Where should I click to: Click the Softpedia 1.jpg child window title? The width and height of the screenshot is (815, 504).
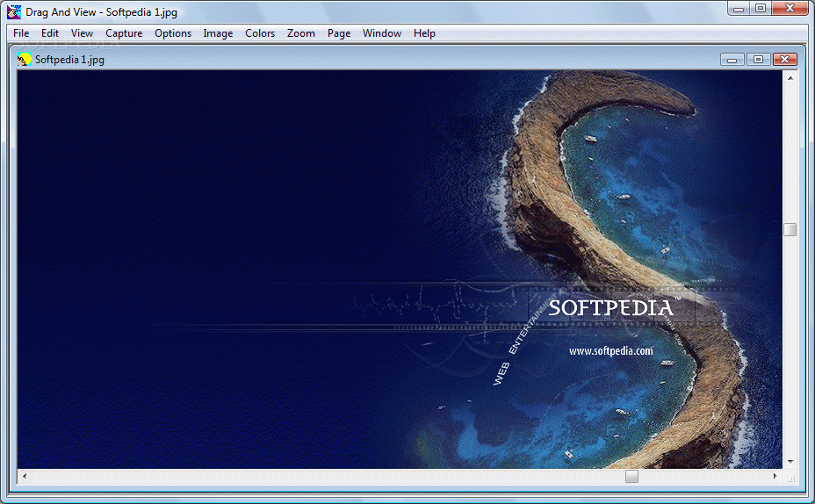(69, 60)
